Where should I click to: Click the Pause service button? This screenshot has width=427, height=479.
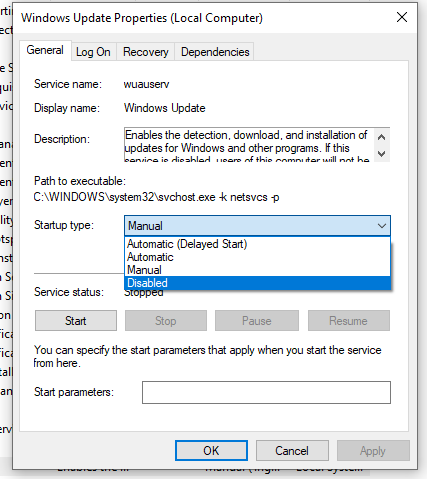click(257, 321)
